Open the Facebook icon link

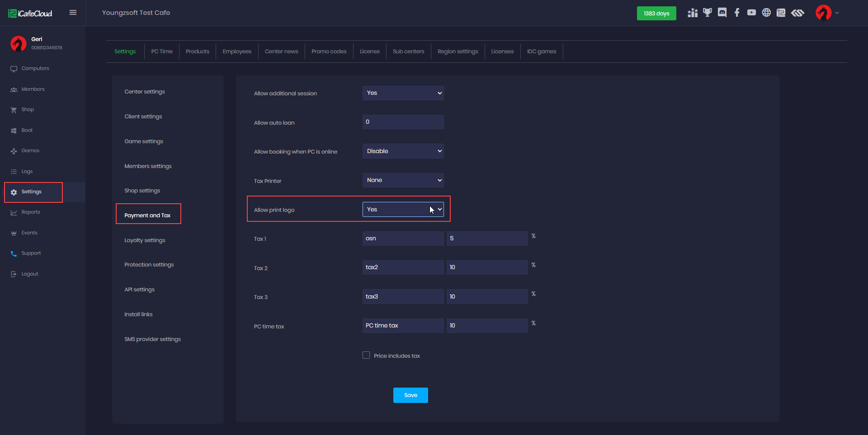[x=737, y=13]
